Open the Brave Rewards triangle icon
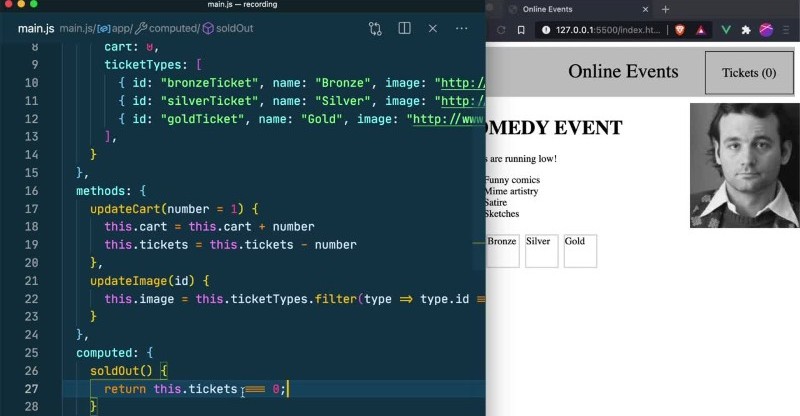This screenshot has height=416, width=800. [701, 30]
